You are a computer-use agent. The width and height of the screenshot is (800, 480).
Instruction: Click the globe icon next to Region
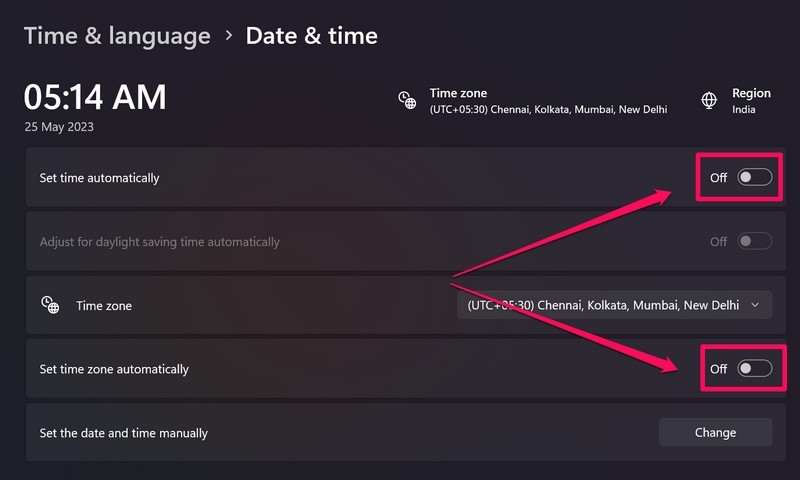pos(709,100)
